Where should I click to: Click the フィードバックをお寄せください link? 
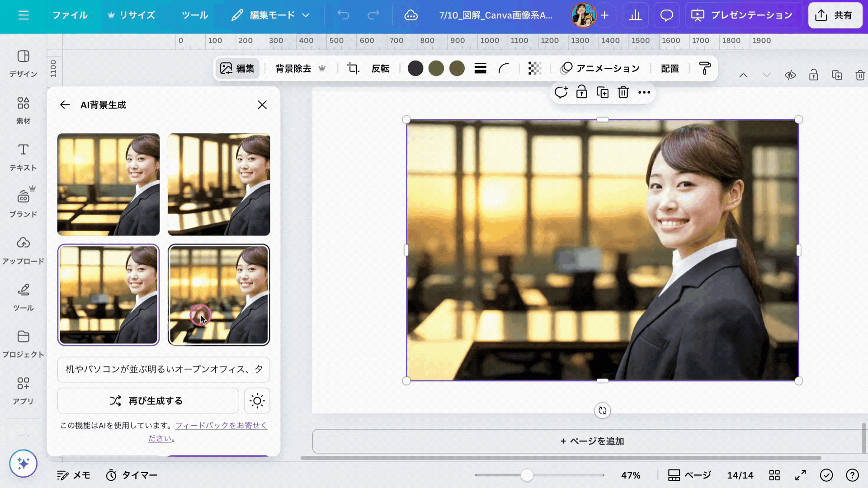pyautogui.click(x=221, y=426)
